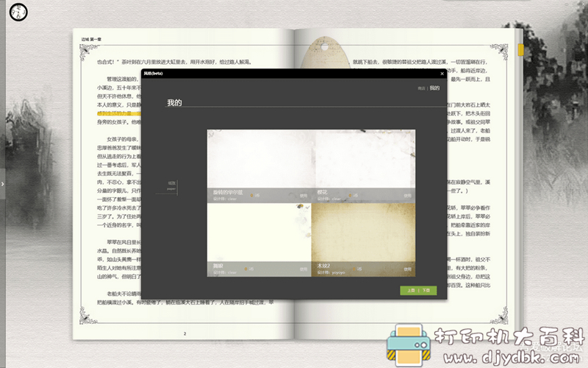Screen dimensions: 588x368
Task: Switch to the 我的 tab
Action: [434, 88]
